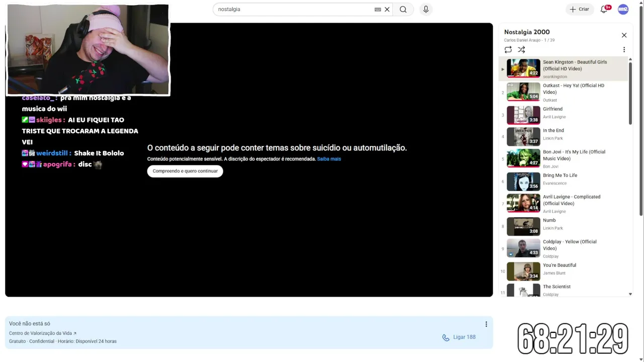Image resolution: width=644 pixels, height=362 pixels.
Task: Click the 'seankingston' channel name
Action: (555, 76)
